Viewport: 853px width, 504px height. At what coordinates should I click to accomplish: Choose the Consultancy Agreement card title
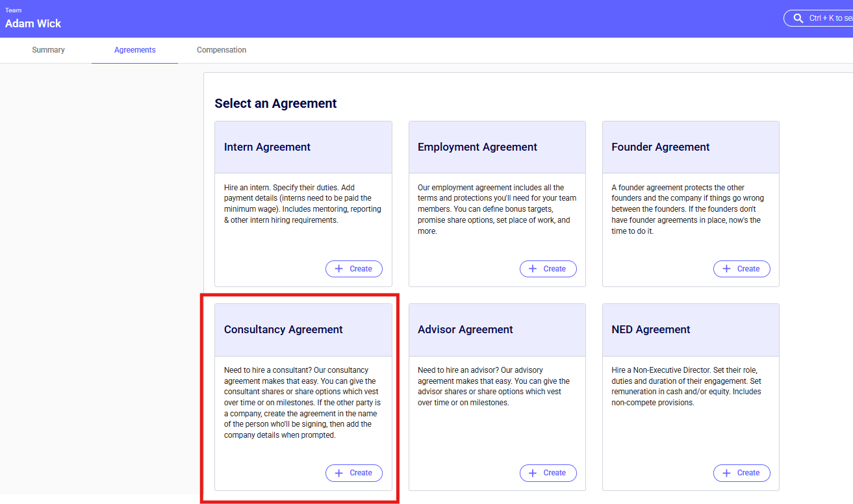283,330
